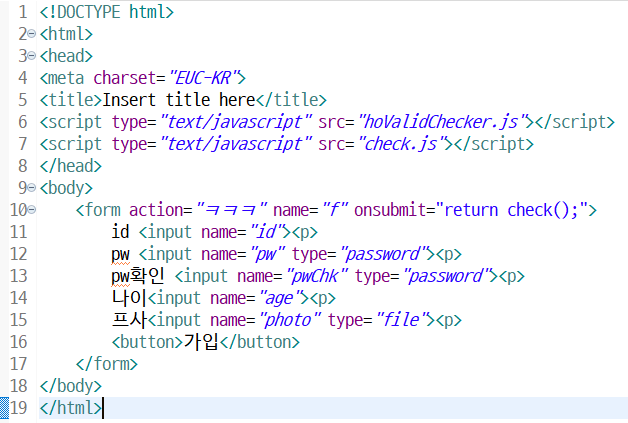The height and width of the screenshot is (423, 628).
Task: Click the closing </body> tag
Action: (x=70, y=386)
